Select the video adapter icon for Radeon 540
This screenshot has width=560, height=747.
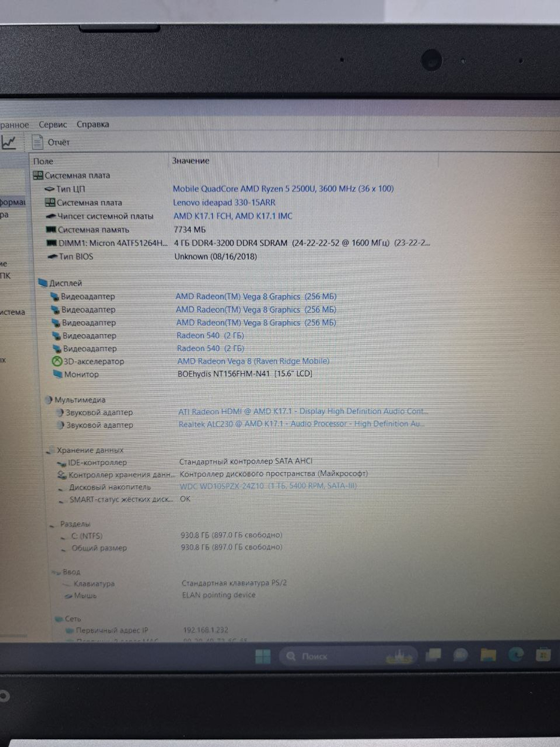[57, 336]
